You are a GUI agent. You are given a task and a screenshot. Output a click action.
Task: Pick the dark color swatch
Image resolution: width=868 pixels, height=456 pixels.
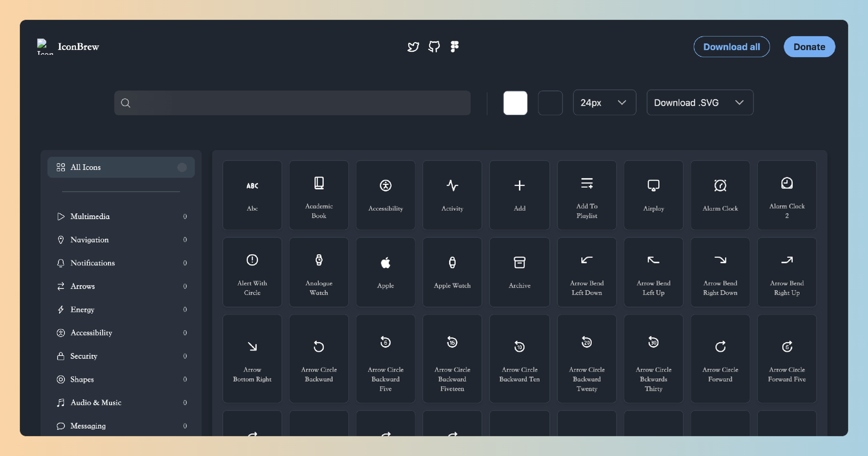click(550, 102)
